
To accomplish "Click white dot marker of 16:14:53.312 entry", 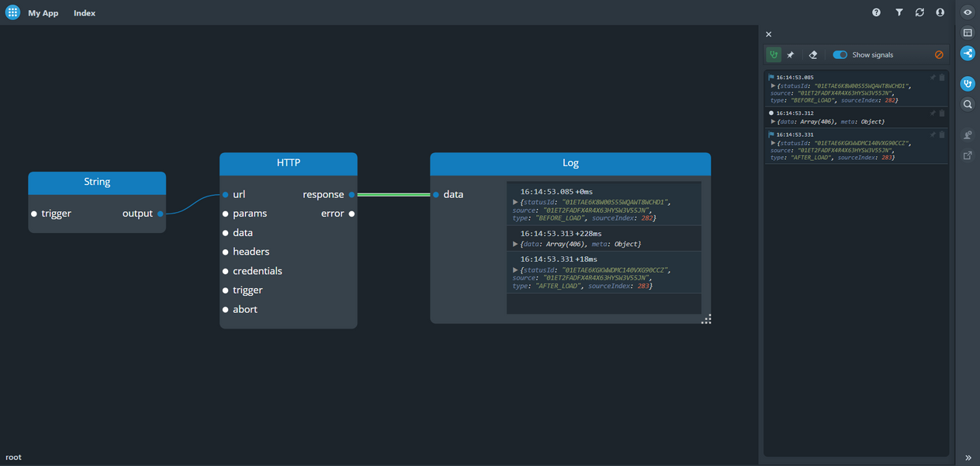I will [x=771, y=113].
